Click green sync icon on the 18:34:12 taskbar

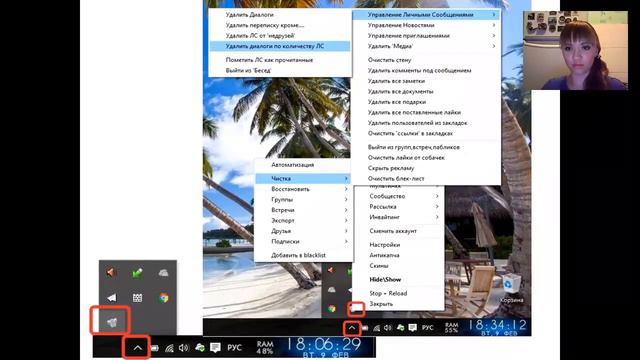click(x=400, y=327)
